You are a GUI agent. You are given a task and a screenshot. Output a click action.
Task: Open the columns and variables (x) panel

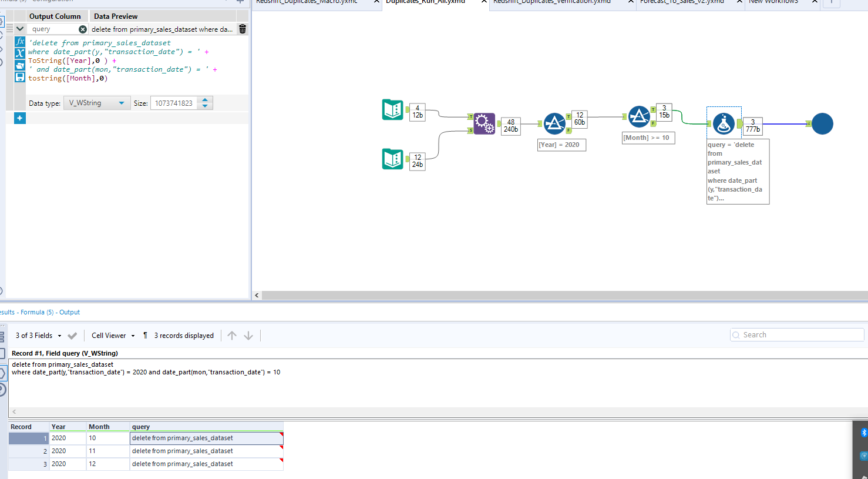pyautogui.click(x=20, y=53)
